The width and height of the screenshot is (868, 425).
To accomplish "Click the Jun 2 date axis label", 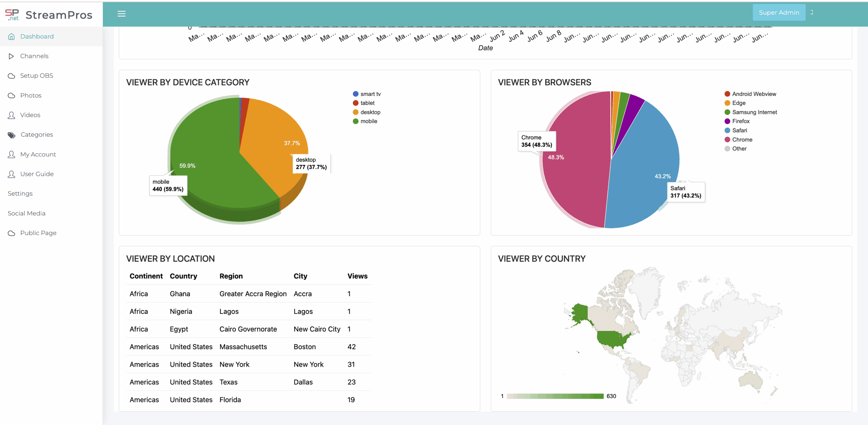I will point(498,36).
